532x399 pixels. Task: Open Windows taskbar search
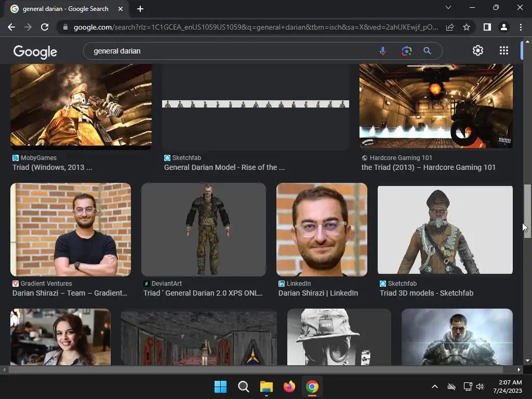[243, 387]
